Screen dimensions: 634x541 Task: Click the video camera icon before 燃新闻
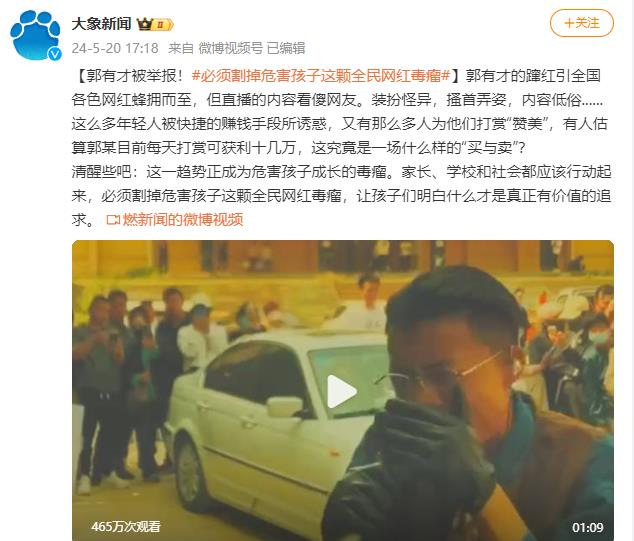click(x=113, y=220)
